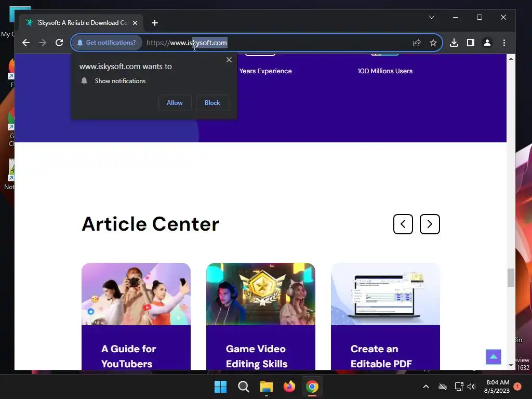Open Chrome downloads
The height and width of the screenshot is (399, 532).
(x=454, y=43)
